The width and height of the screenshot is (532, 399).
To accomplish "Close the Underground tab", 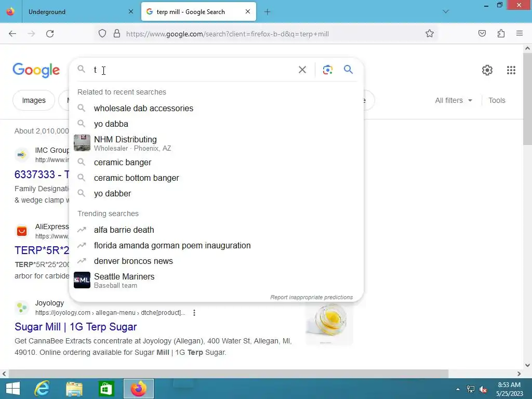I will coord(131,11).
